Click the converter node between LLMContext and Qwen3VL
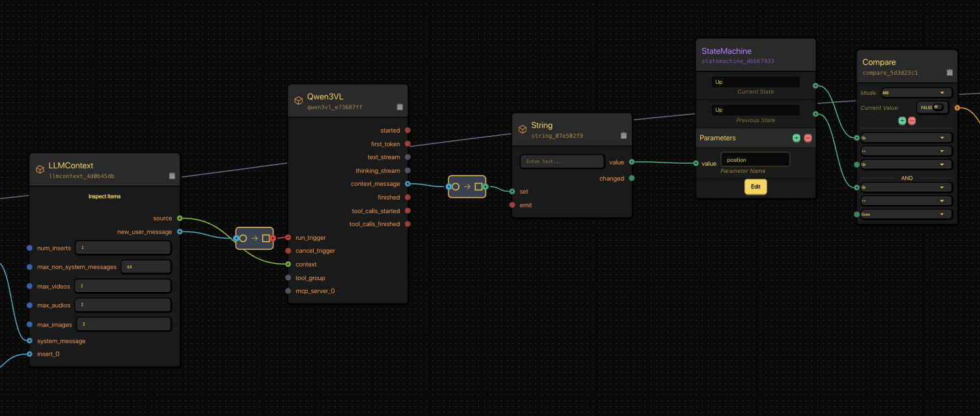The height and width of the screenshot is (416, 980). tap(254, 239)
